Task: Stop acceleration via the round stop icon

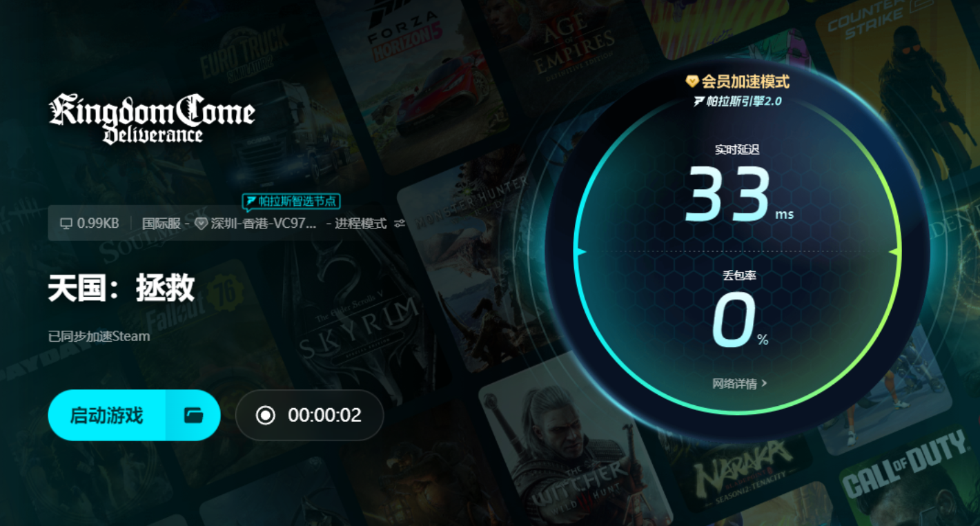Action: tap(266, 415)
